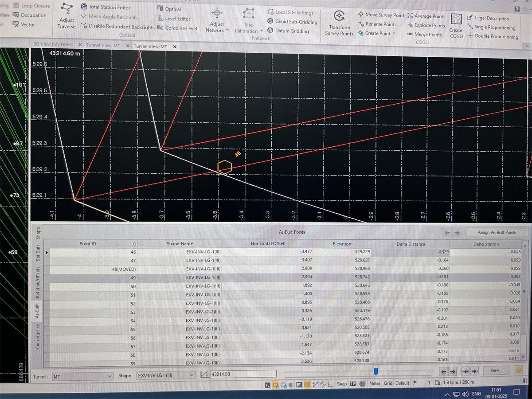Open the Occupation tool
The height and width of the screenshot is (399, 532).
pos(29,15)
